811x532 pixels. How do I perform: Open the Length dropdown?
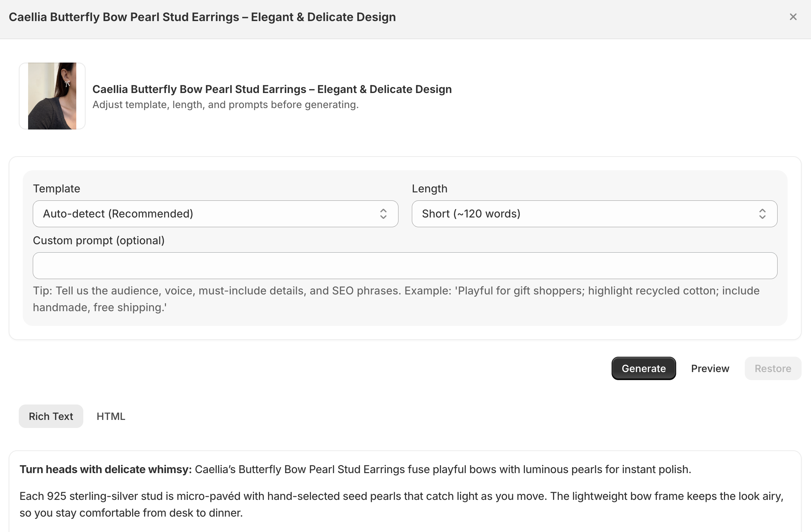click(594, 214)
